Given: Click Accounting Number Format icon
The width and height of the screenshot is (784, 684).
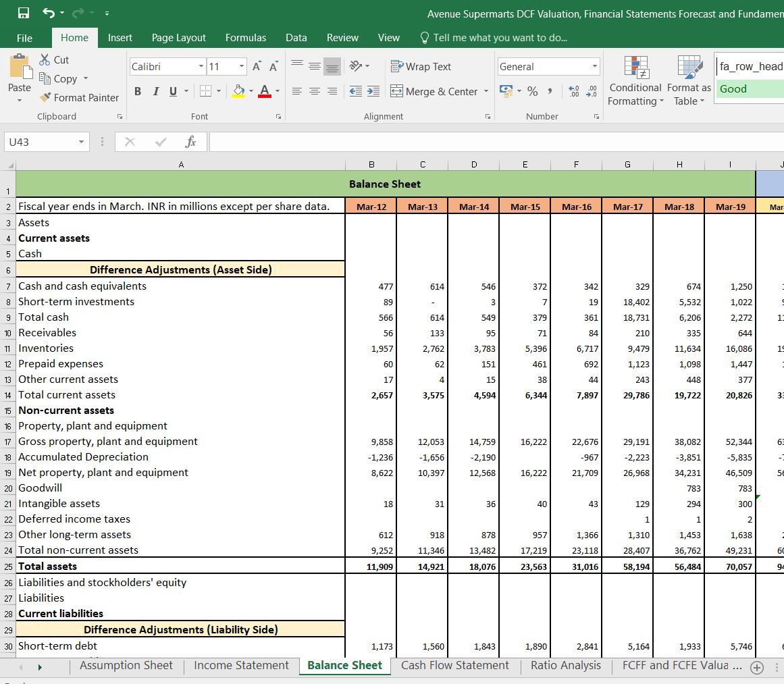Looking at the screenshot, I should pos(506,92).
